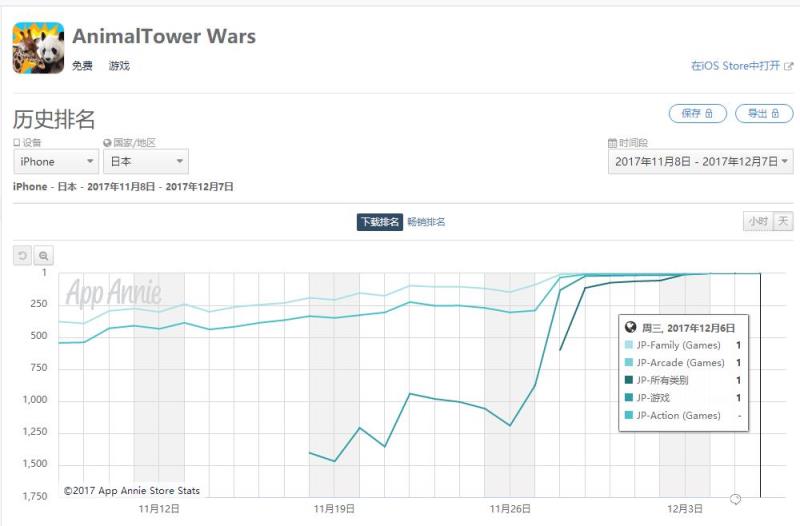Click the external link icon beside iOS Store
This screenshot has width=800, height=526.
(789, 66)
